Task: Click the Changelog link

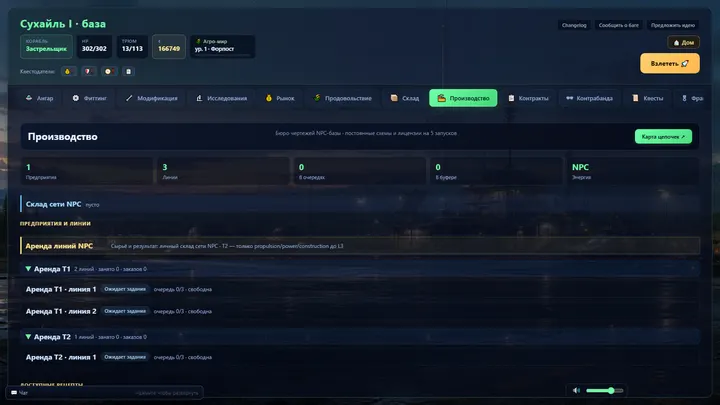Action: point(574,25)
